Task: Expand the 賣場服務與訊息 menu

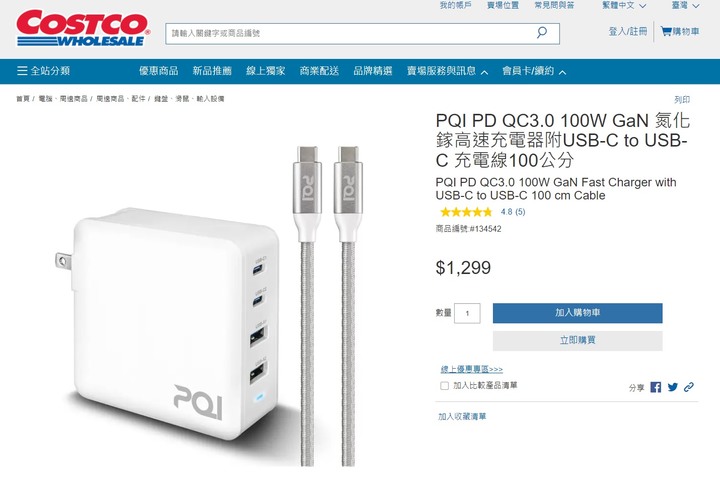Action: click(x=447, y=71)
